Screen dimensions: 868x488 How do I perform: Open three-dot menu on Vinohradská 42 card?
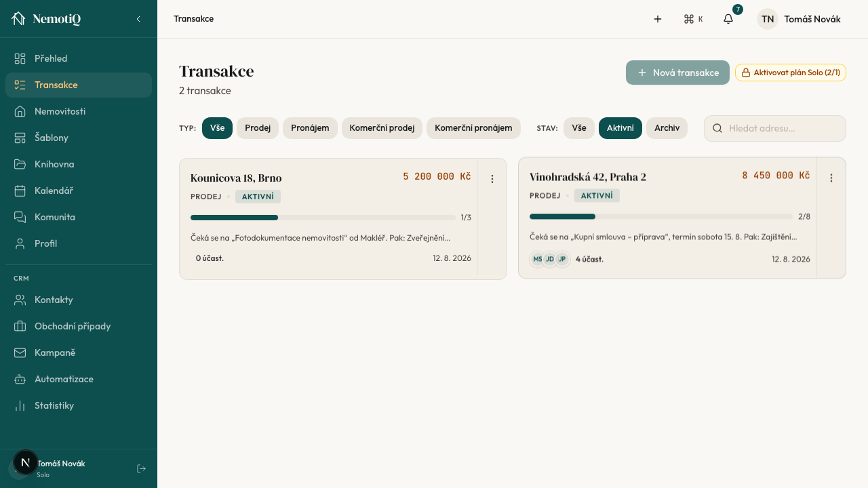[831, 178]
